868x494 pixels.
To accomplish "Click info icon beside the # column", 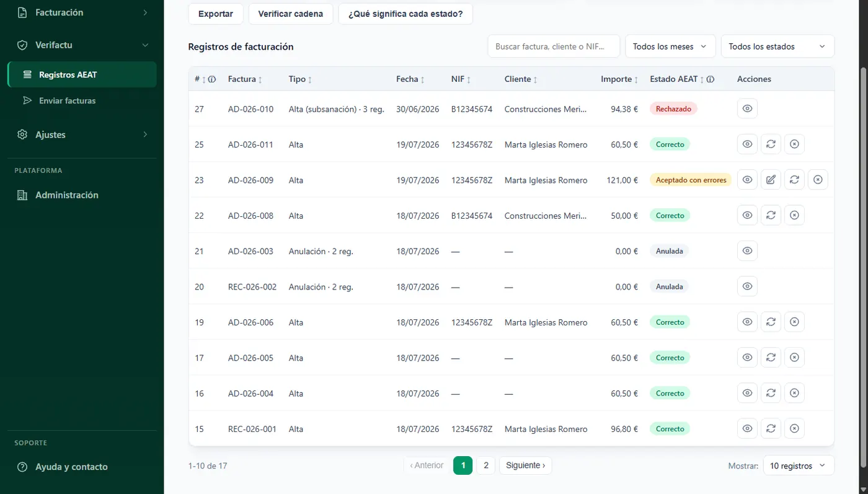I will 212,79.
